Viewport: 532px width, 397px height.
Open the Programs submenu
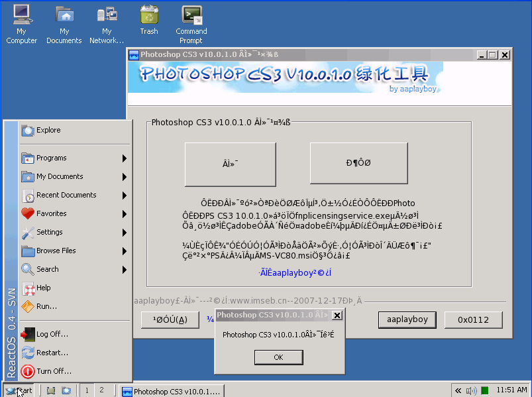[x=75, y=158]
